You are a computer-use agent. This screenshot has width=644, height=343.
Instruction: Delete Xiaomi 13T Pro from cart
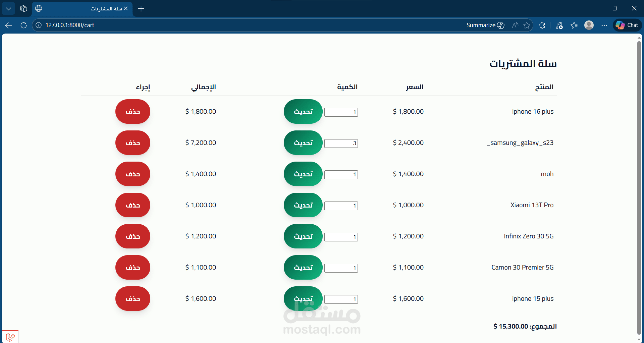[133, 205]
